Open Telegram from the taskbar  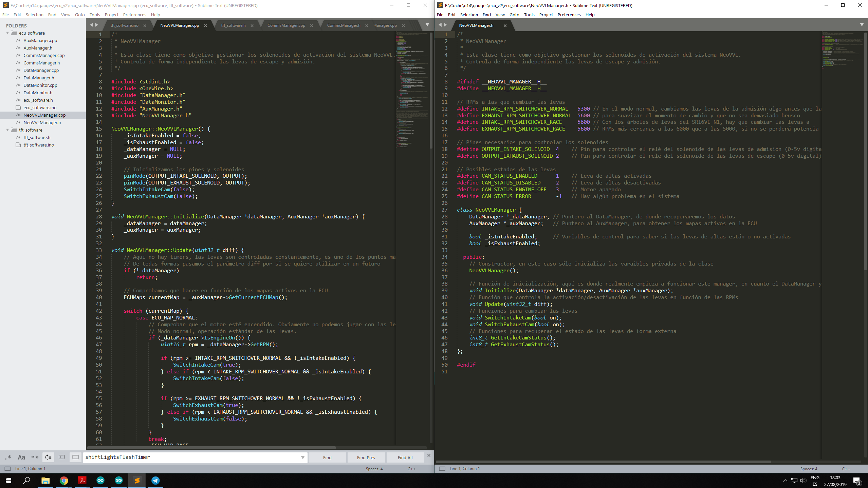click(155, 480)
